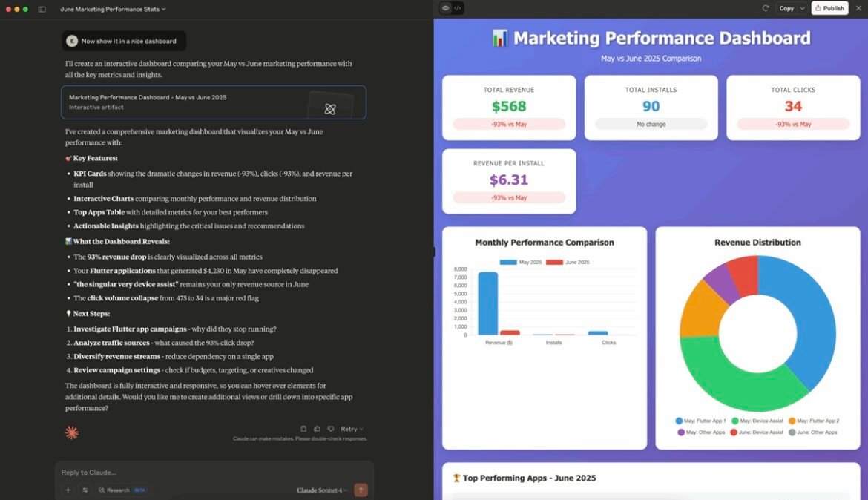Open the June Marketing Performance Stats chat menu
Image resolution: width=868 pixels, height=500 pixels.
coord(113,9)
